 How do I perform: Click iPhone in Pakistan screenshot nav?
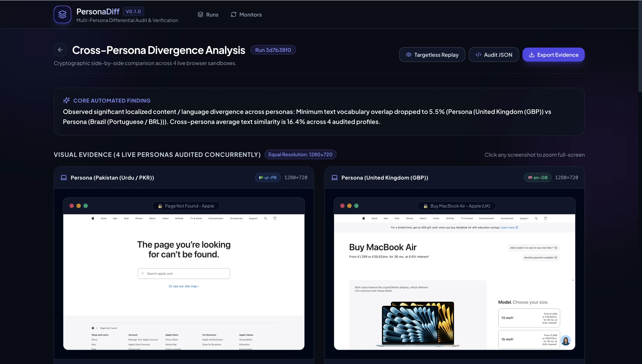coord(139,218)
